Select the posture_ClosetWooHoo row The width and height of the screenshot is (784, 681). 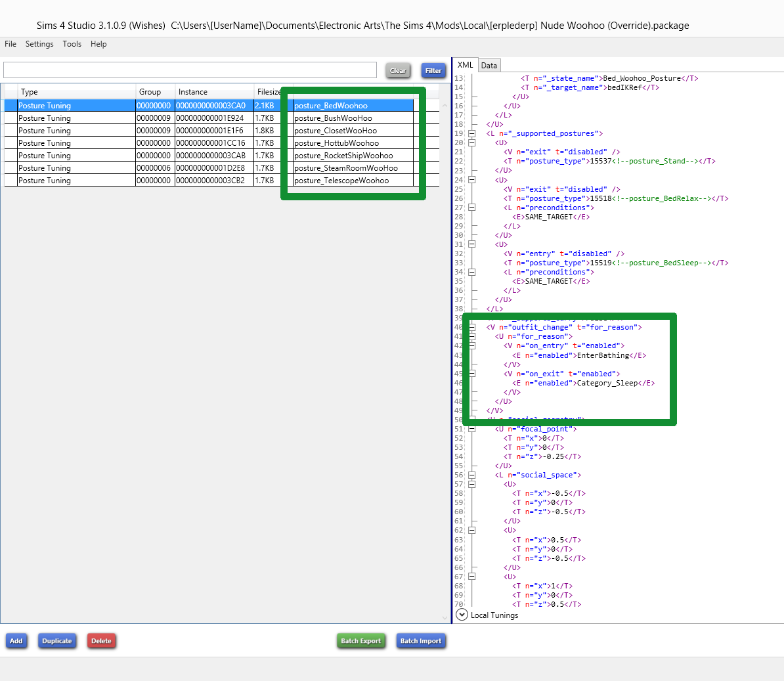(x=221, y=131)
